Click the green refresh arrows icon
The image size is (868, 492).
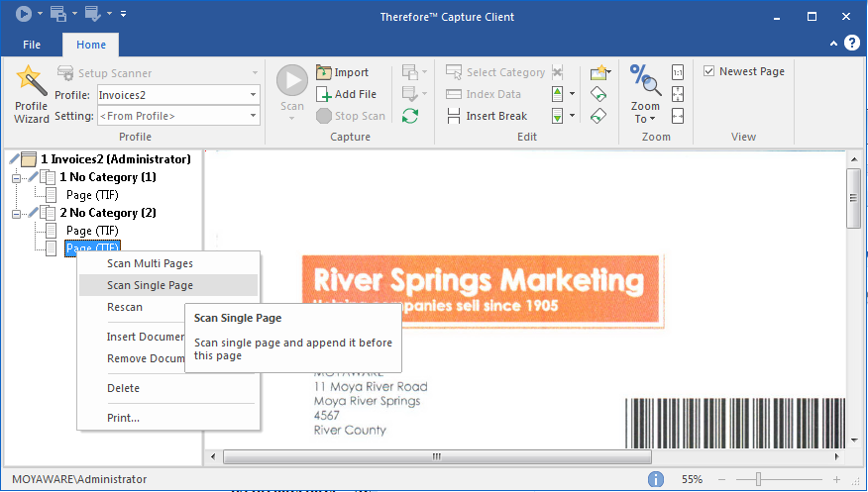[x=409, y=116]
